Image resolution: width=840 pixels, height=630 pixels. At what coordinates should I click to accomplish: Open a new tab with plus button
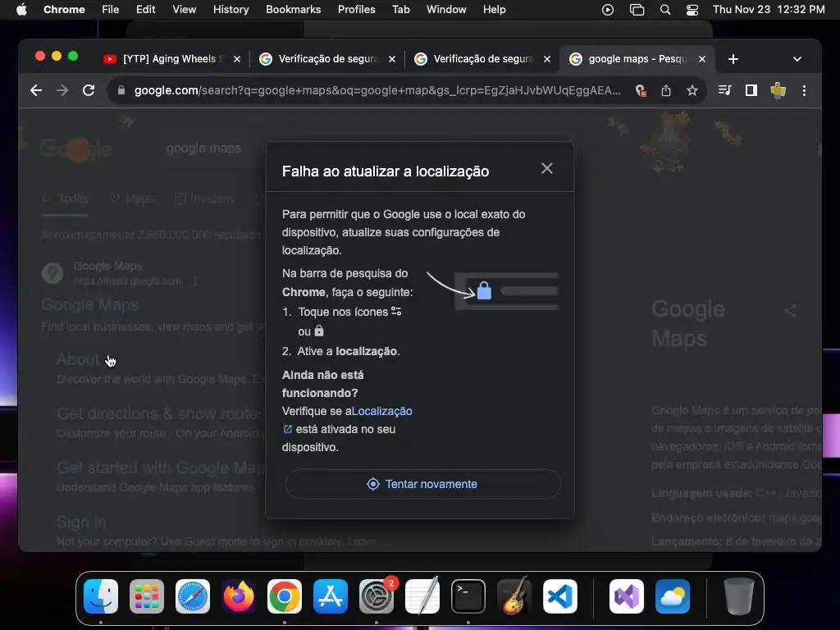(733, 59)
